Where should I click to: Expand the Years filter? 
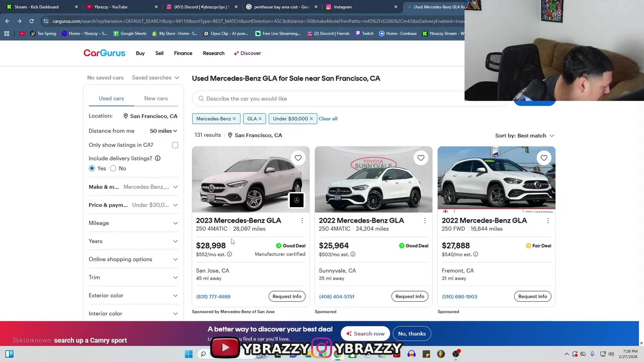click(x=133, y=241)
